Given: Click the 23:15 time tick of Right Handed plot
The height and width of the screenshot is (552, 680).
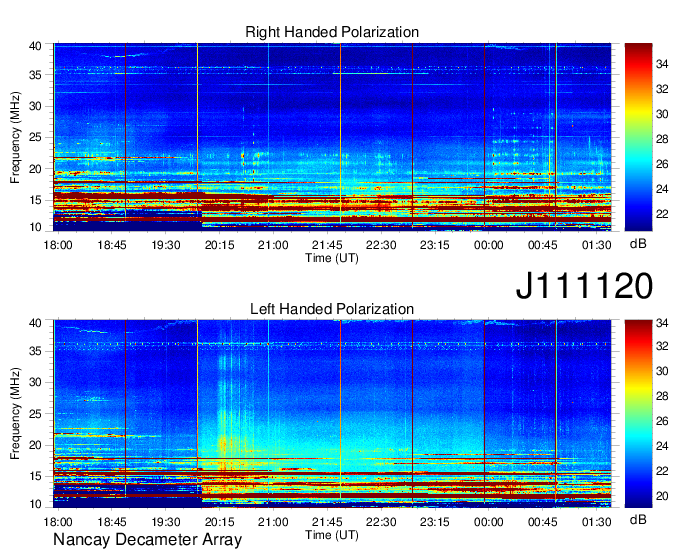Looking at the screenshot, I should click(x=435, y=245).
